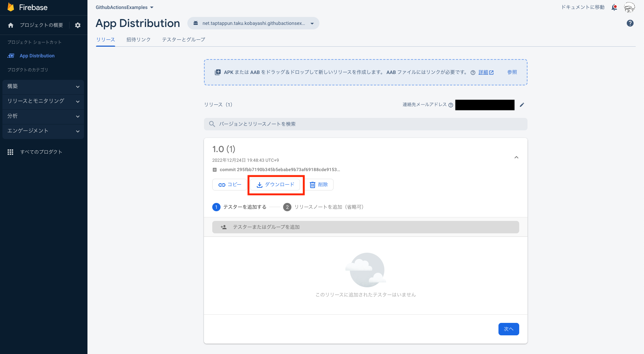Viewport: 644px width, 354px height.
Task: Open project settings with the gear icon
Action: click(x=78, y=25)
